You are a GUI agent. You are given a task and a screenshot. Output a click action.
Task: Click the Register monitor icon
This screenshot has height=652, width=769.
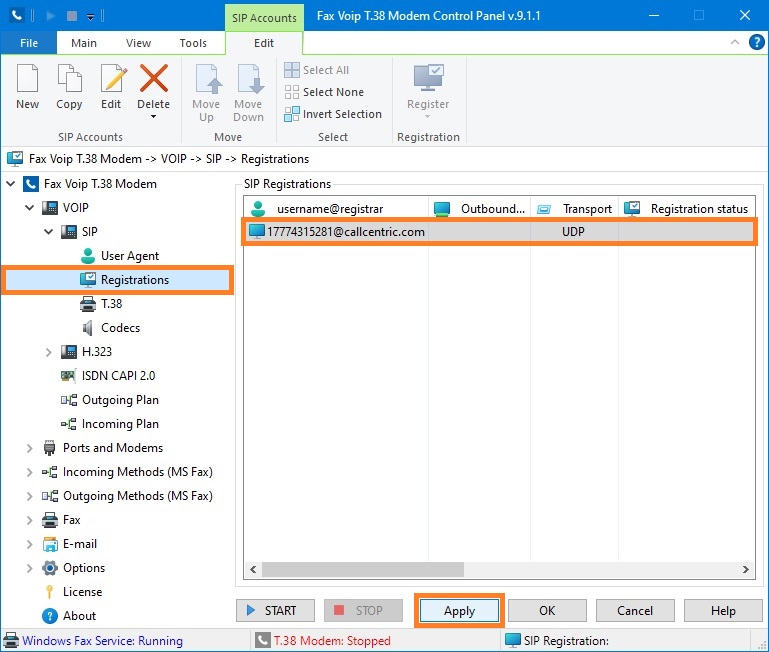pyautogui.click(x=428, y=78)
